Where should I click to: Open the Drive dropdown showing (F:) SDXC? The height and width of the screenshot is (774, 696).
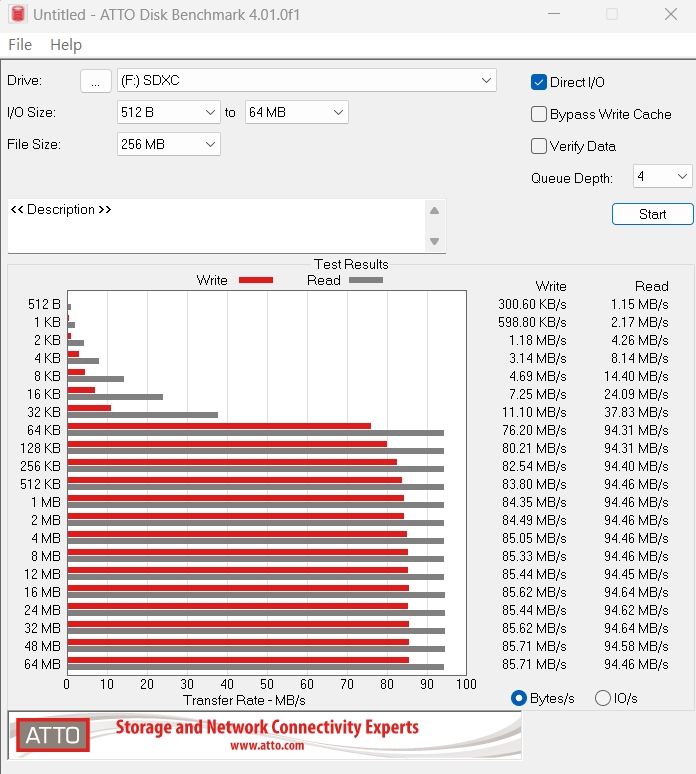click(306, 80)
